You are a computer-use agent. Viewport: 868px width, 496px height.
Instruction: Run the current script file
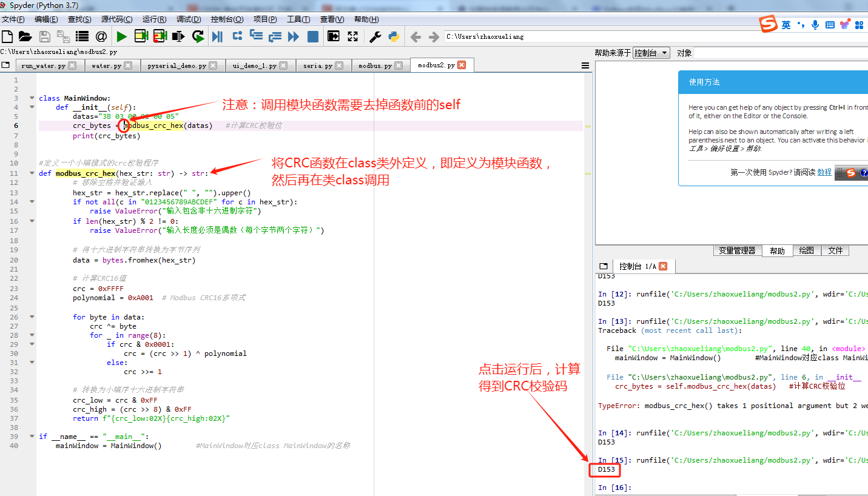pos(121,36)
